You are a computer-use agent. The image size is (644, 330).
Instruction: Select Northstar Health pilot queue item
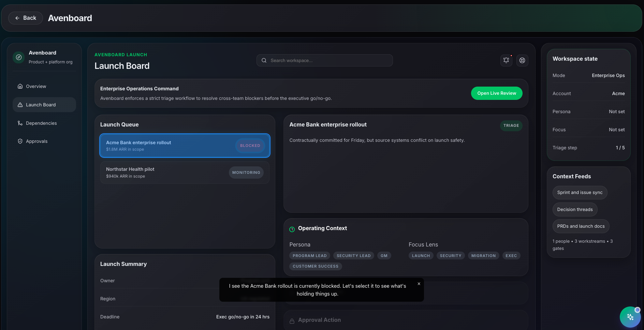(185, 172)
